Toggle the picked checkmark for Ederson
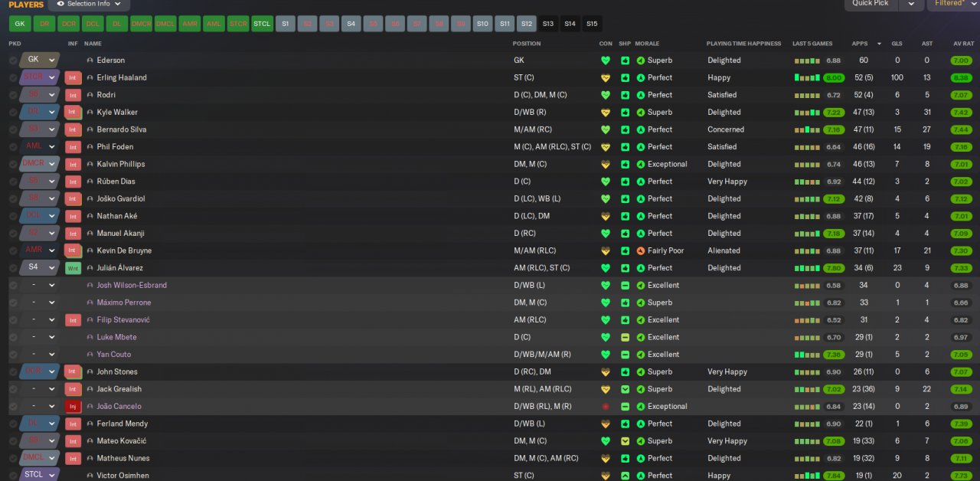 pos(13,61)
